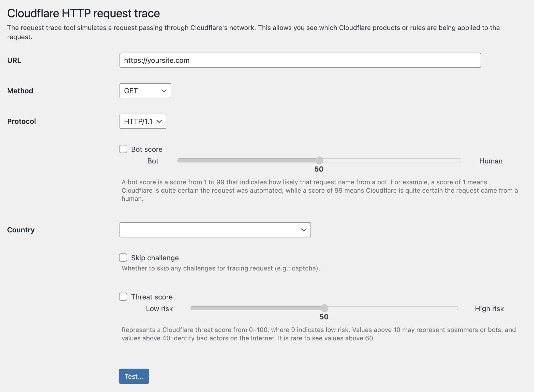534x392 pixels.
Task: Click the Method field label
Action: click(x=20, y=91)
